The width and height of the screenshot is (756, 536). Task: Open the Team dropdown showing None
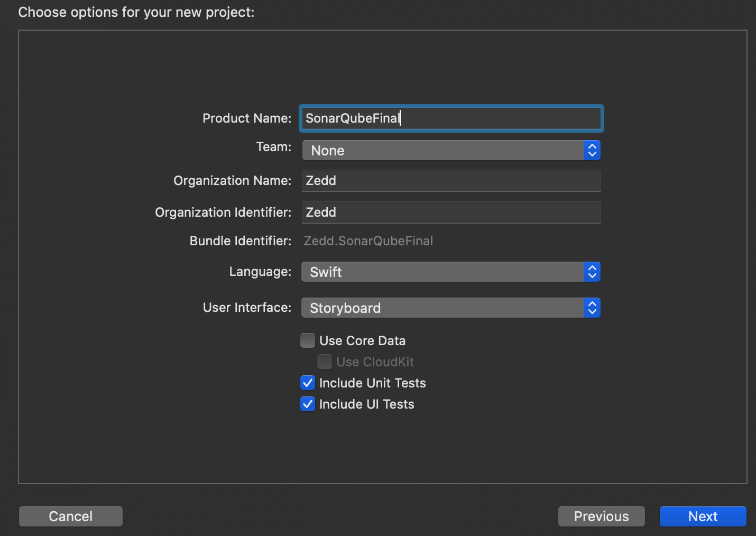click(444, 151)
